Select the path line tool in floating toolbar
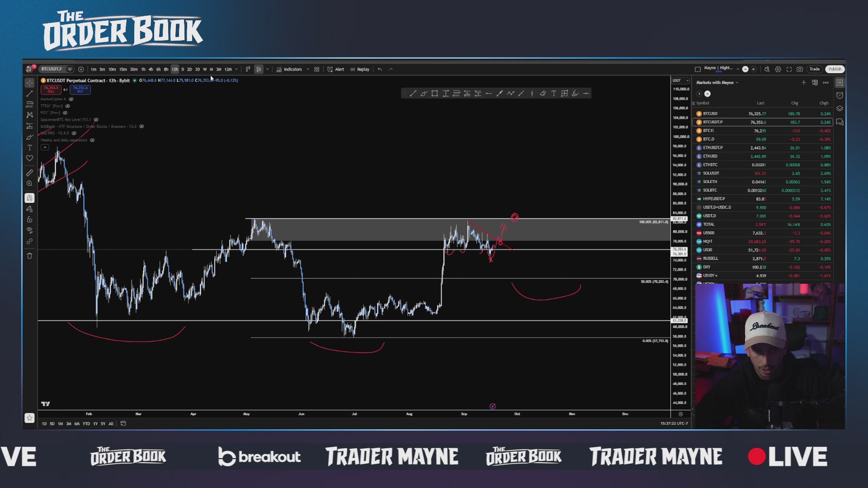 click(x=510, y=94)
